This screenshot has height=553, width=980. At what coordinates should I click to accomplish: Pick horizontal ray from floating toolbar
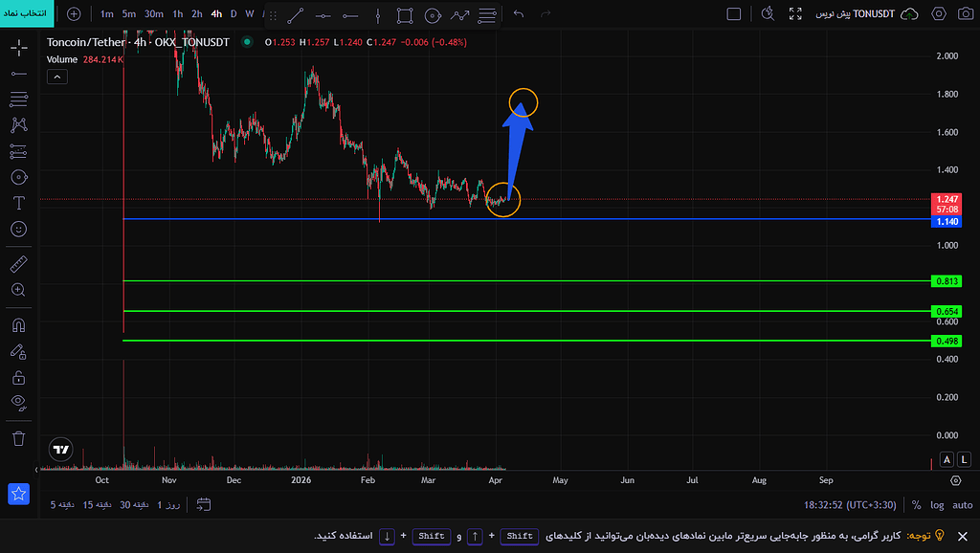coord(350,15)
